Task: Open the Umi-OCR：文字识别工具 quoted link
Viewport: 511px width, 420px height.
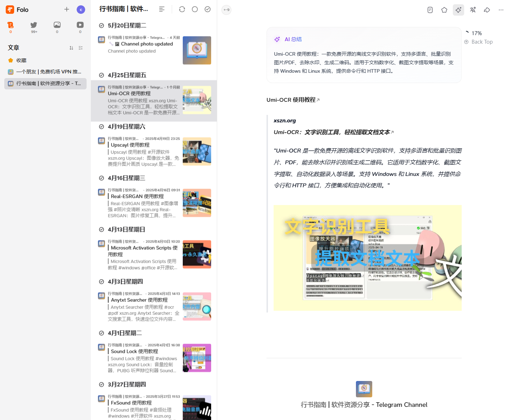Action: pos(334,132)
